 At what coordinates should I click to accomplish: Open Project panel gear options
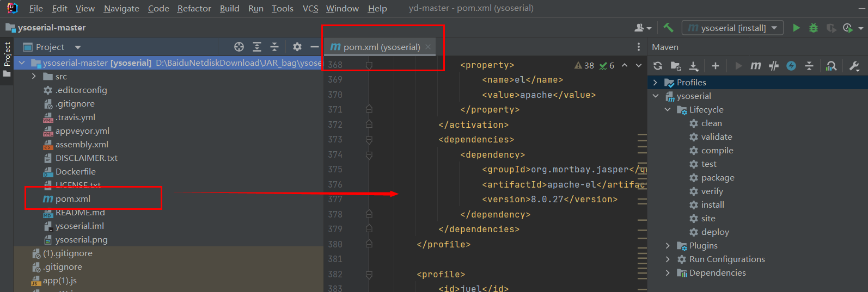click(297, 47)
